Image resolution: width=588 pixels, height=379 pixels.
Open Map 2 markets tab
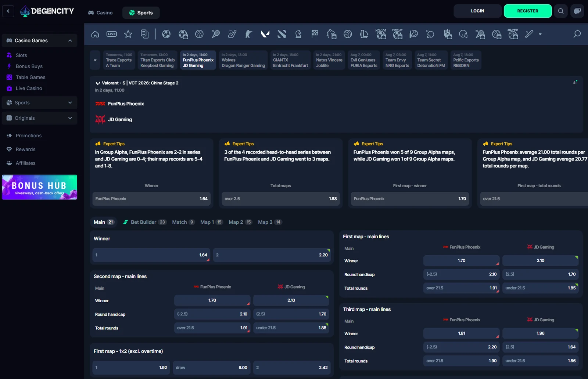click(240, 222)
